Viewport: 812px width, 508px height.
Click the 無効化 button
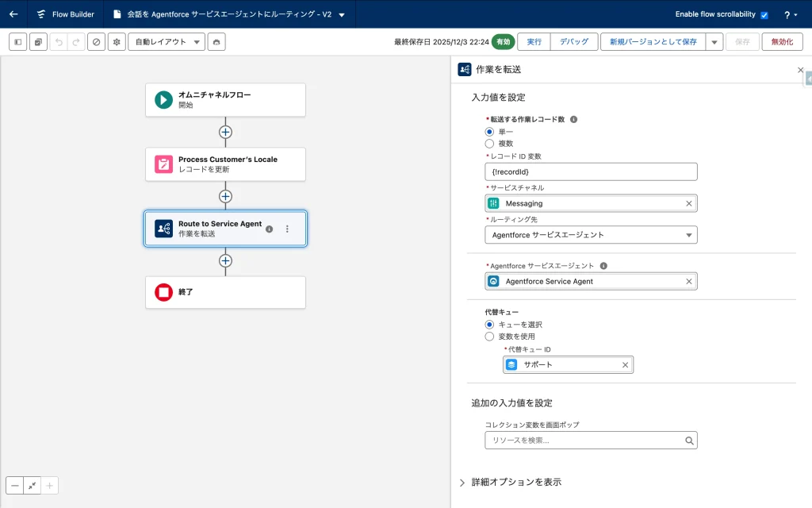click(x=782, y=42)
